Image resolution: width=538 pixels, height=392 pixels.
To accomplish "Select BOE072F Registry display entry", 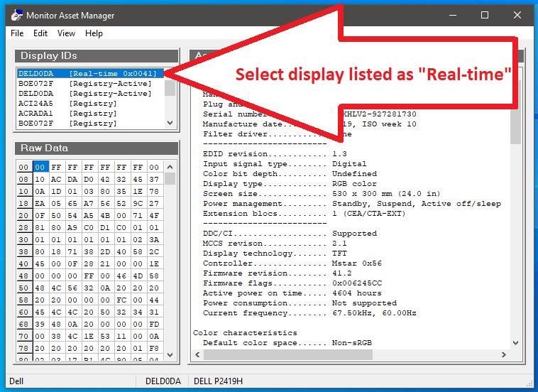I will click(91, 124).
